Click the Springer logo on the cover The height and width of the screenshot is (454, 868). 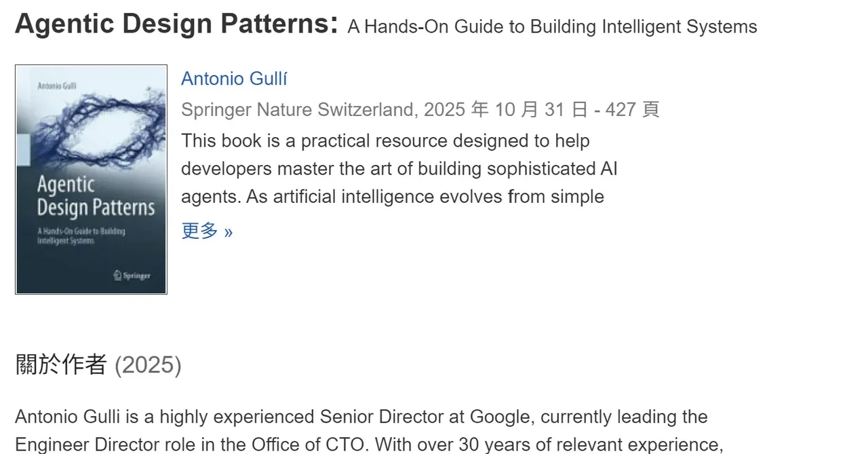tap(132, 276)
